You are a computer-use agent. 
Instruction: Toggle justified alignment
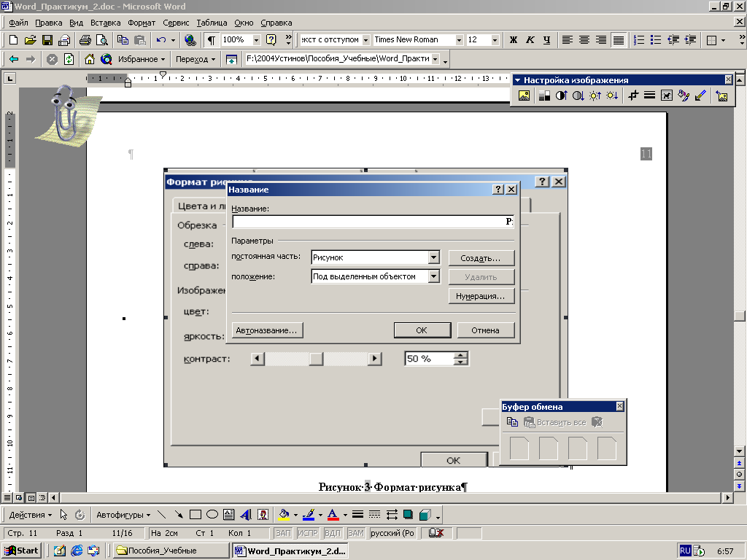coord(619,40)
